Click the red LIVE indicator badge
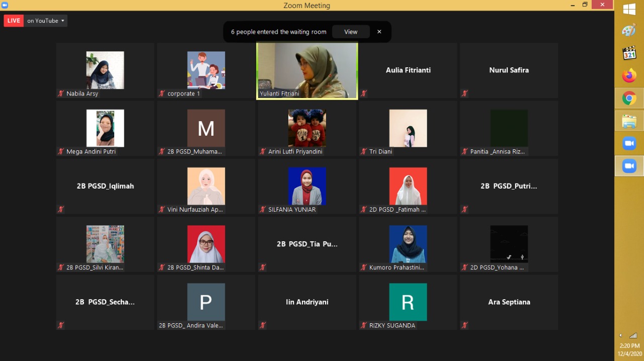 tap(14, 21)
